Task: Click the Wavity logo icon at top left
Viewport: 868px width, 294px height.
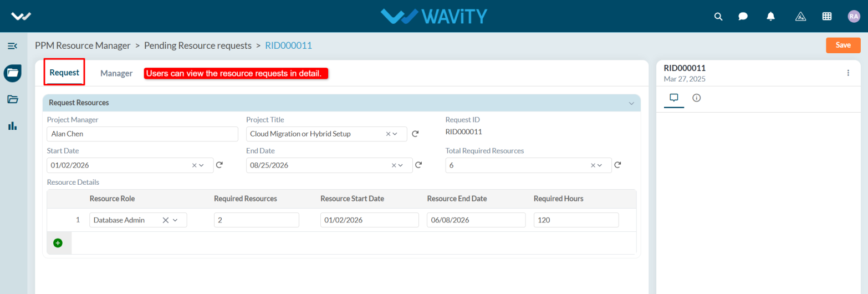Action: coord(21,16)
